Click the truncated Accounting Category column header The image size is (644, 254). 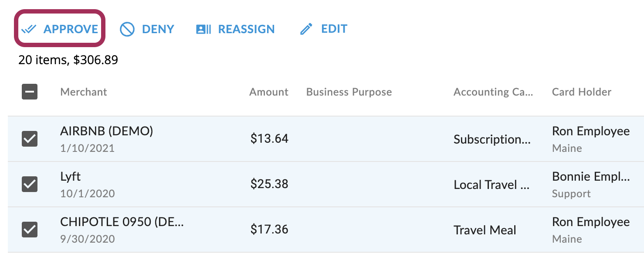point(493,92)
